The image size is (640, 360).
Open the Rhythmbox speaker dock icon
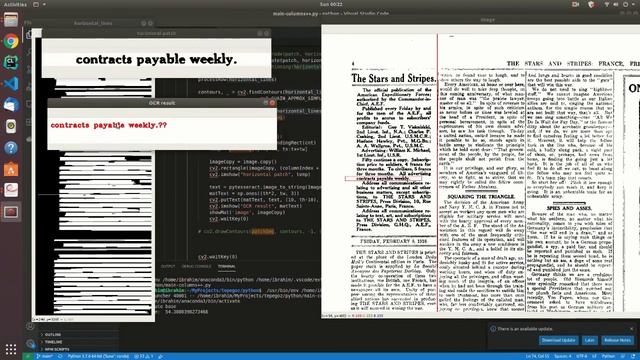point(11,127)
